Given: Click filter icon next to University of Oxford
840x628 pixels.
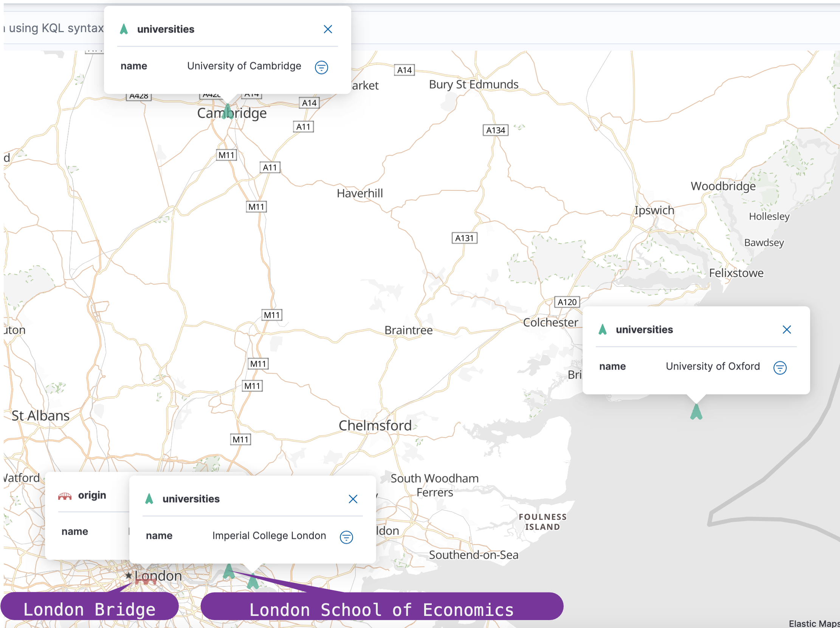Looking at the screenshot, I should pos(780,367).
